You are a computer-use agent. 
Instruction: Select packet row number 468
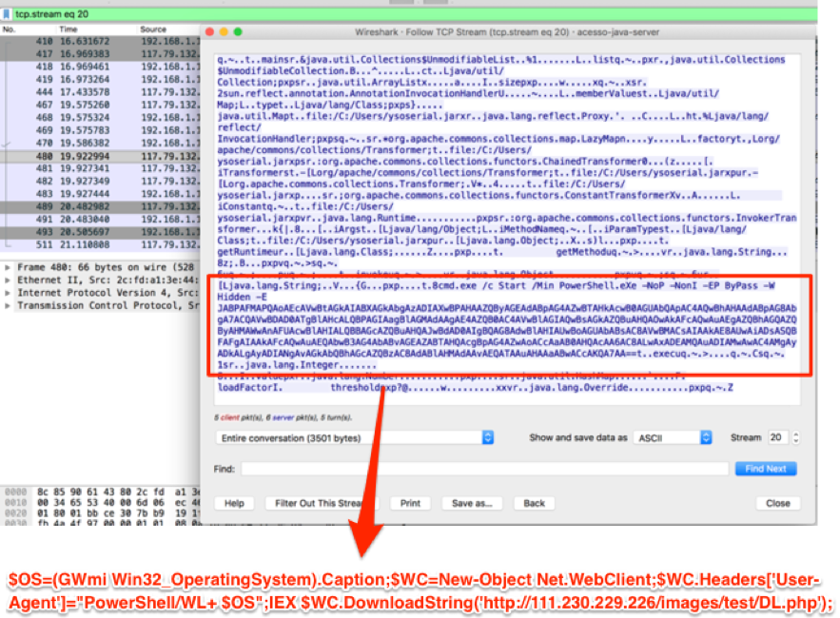coord(100,117)
